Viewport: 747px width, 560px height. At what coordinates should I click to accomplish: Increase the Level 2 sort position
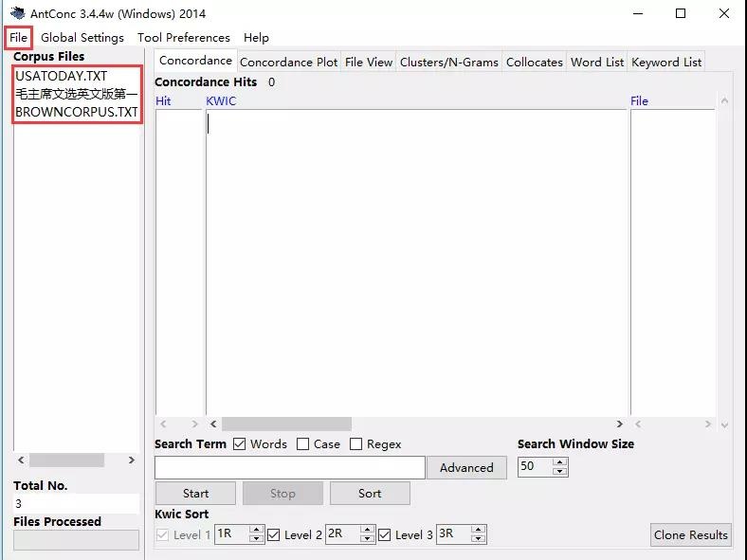click(x=367, y=530)
